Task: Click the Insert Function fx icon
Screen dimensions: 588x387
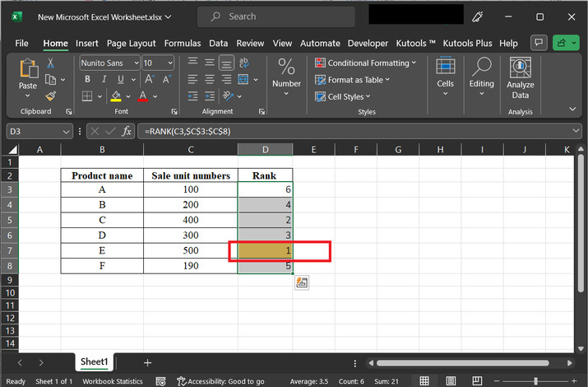Action: tap(127, 131)
